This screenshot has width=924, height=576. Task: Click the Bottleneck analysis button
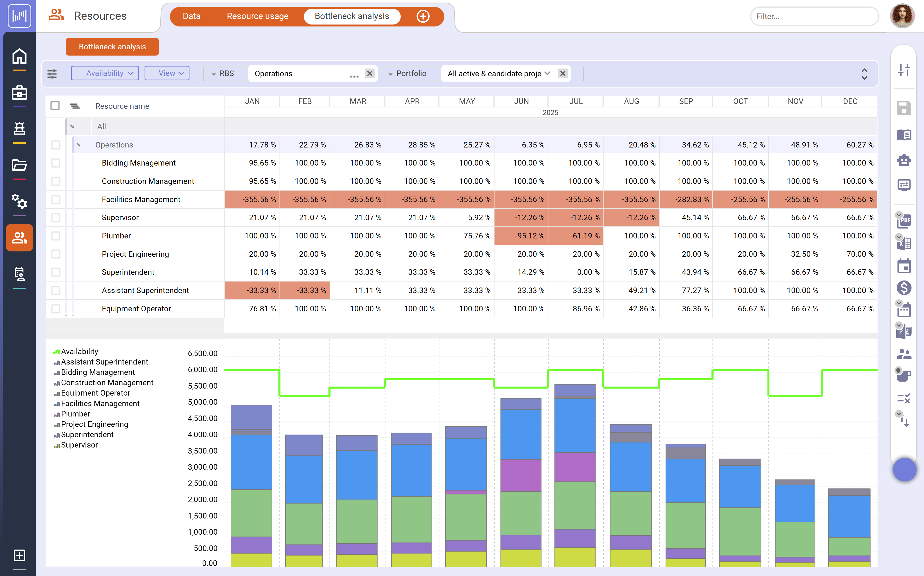pos(112,46)
